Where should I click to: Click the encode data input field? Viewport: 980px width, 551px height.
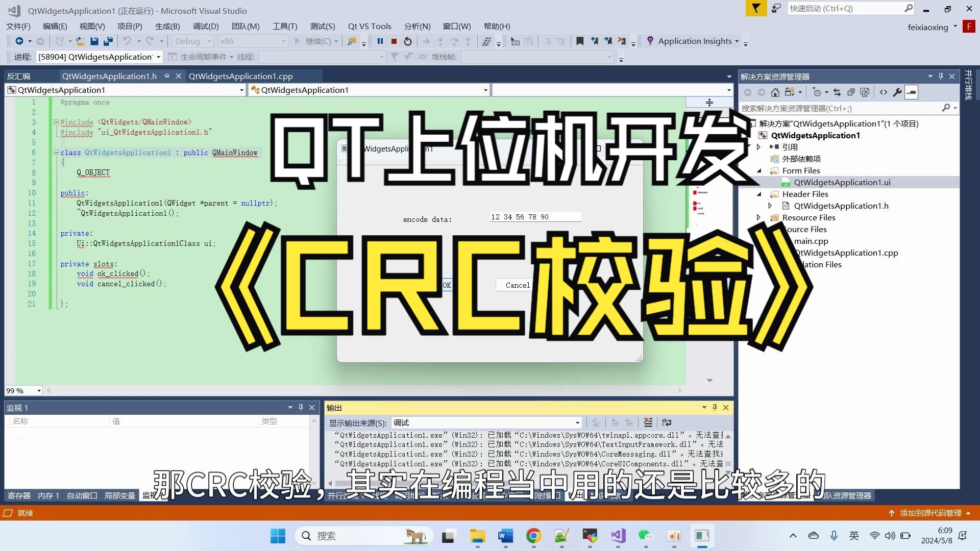pyautogui.click(x=535, y=217)
